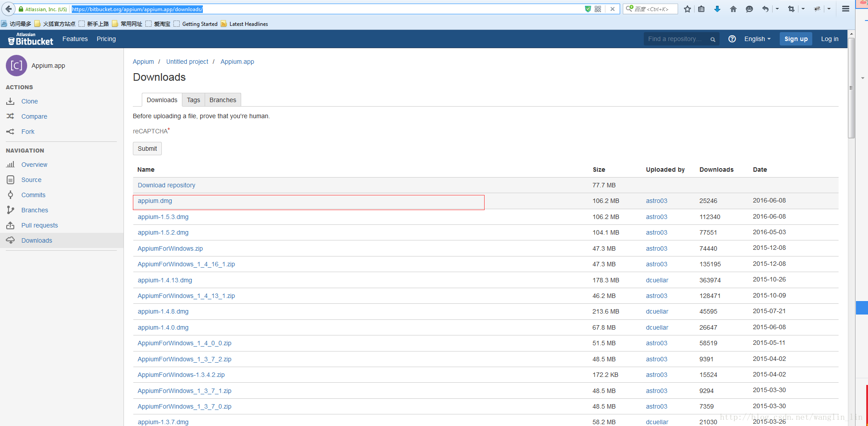This screenshot has width=868, height=426.
Task: Open the Pull requests navigation link
Action: [40, 225]
